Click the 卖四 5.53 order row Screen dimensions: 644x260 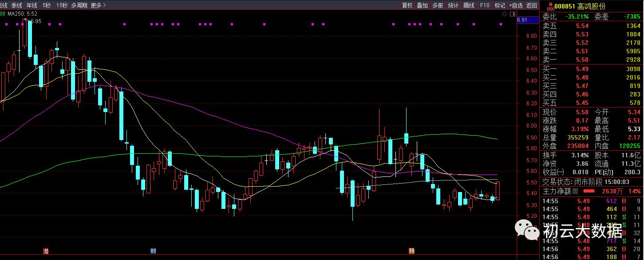(x=592, y=35)
